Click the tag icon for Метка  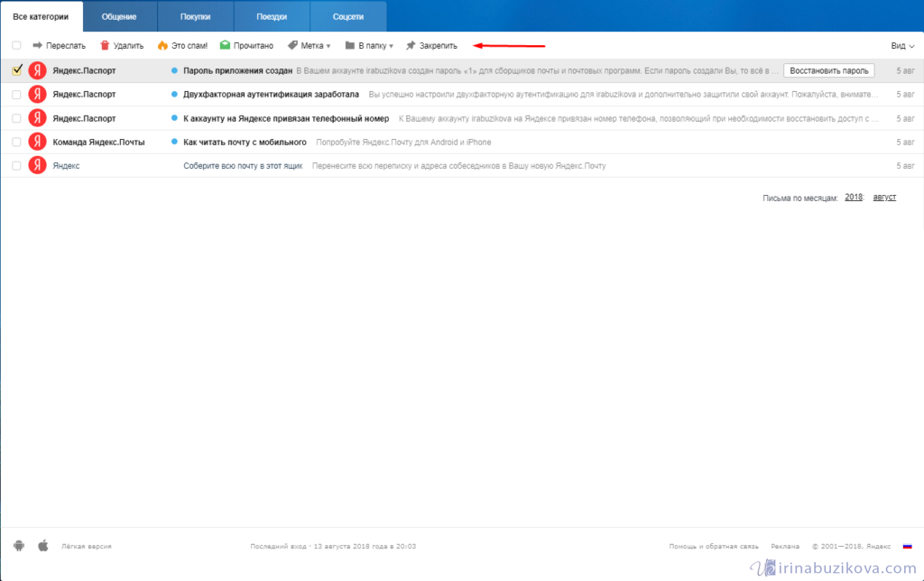click(x=292, y=45)
